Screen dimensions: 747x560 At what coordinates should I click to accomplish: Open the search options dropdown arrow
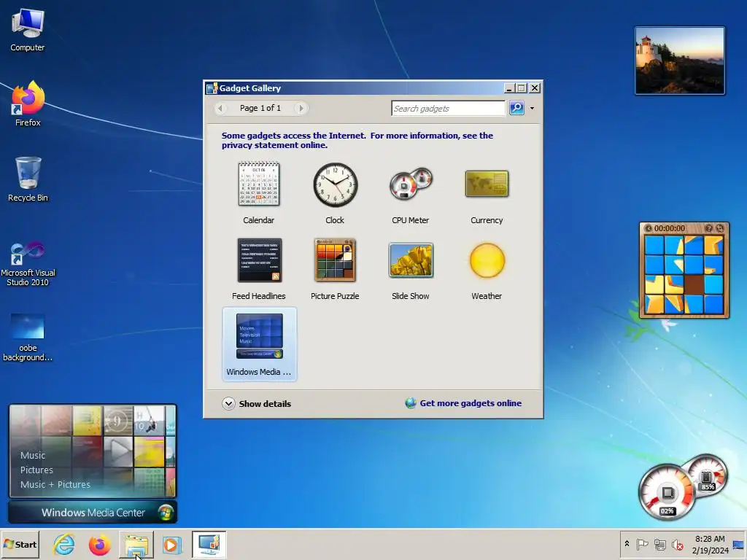point(532,108)
